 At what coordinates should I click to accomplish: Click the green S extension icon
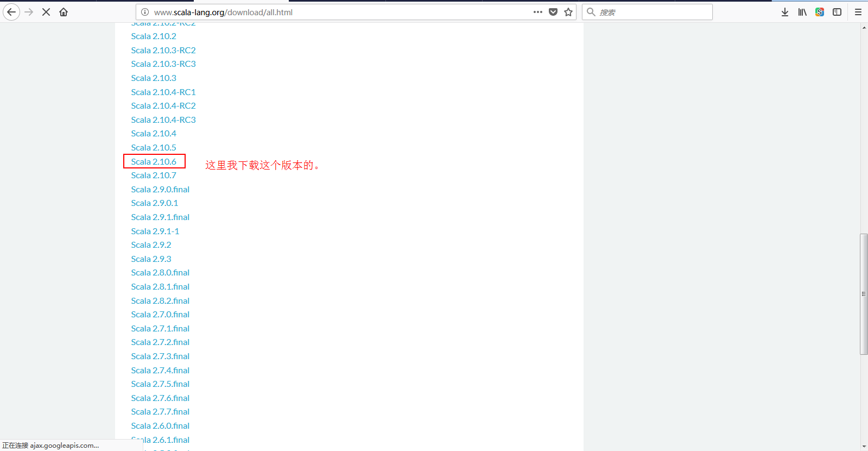(820, 12)
